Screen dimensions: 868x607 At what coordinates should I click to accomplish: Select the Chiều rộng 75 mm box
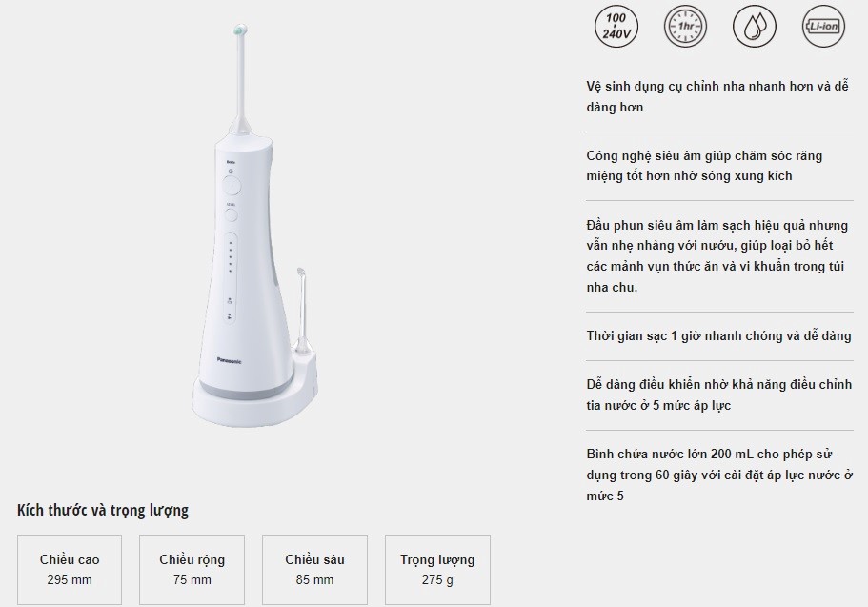[192, 569]
